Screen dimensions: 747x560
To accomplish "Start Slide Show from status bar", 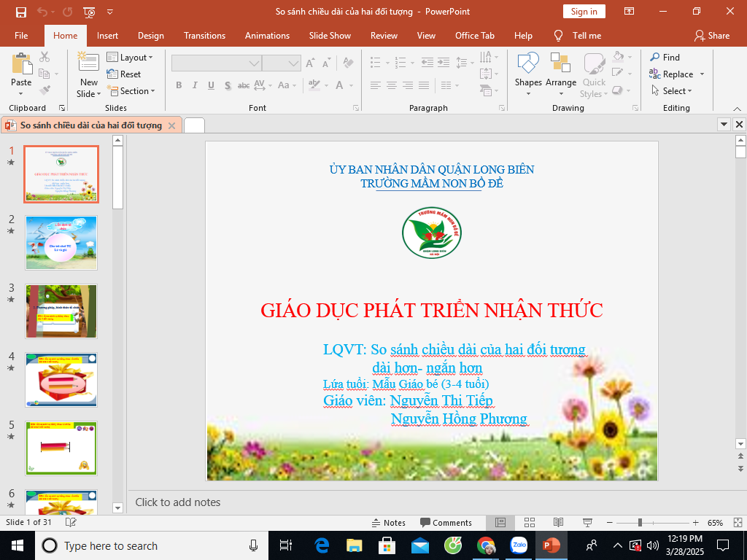I will click(x=587, y=523).
